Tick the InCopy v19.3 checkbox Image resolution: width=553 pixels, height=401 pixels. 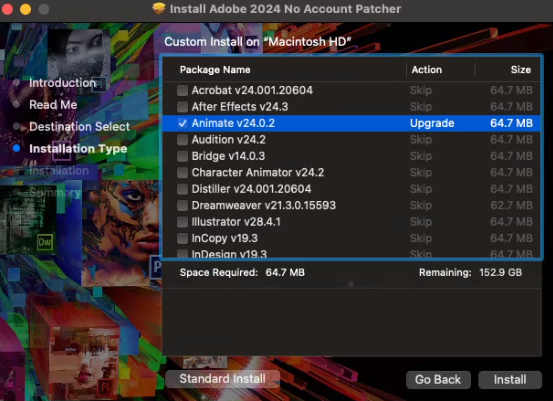[x=182, y=238]
